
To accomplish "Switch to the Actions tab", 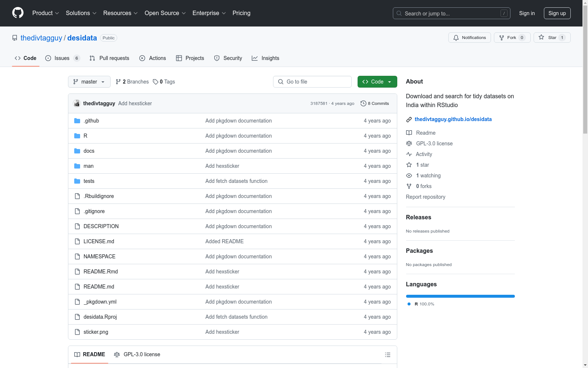I will [x=153, y=58].
